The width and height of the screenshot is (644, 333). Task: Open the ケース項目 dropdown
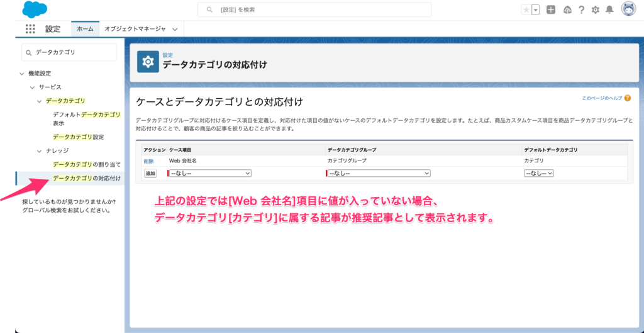tap(210, 174)
